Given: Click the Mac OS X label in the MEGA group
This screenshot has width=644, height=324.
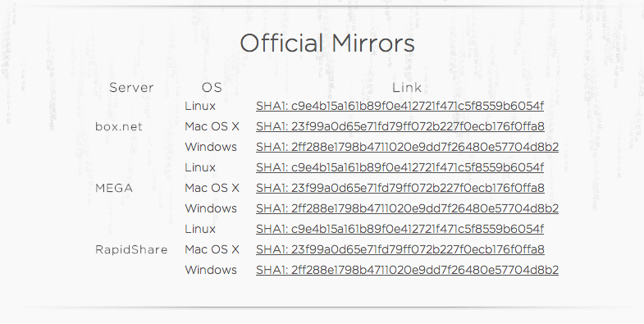Looking at the screenshot, I should 212,188.
